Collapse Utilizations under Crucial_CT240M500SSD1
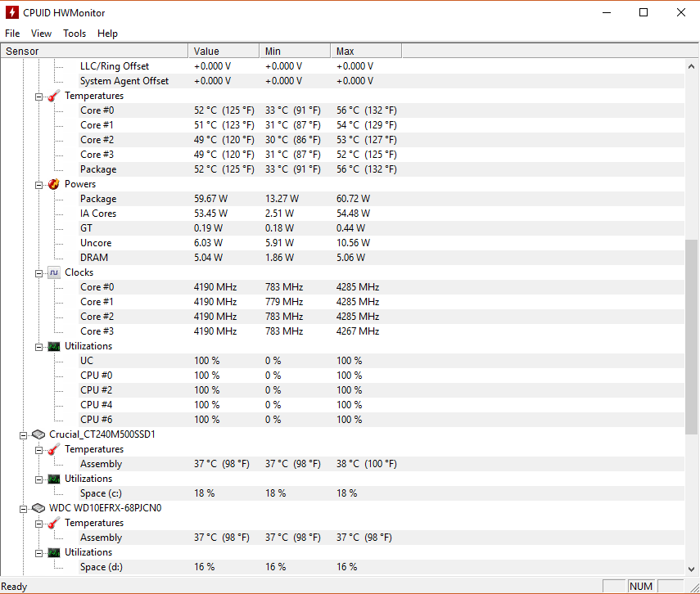This screenshot has height=594, width=700. [38, 479]
